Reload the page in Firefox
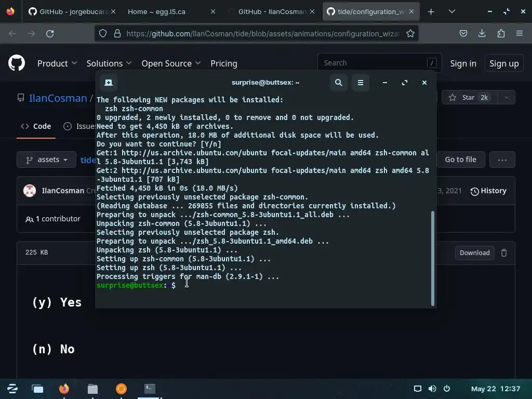 50,34
